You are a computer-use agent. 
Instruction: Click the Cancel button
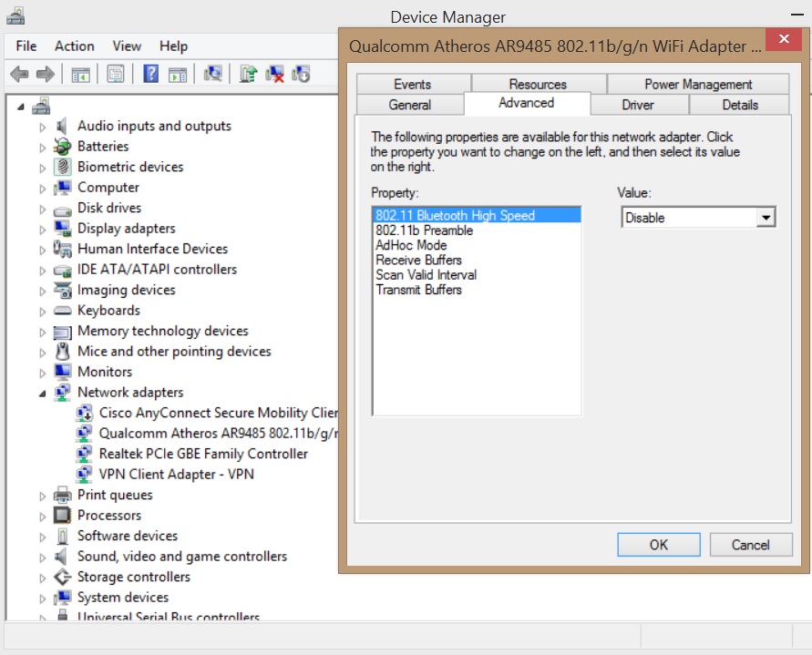[x=750, y=545]
